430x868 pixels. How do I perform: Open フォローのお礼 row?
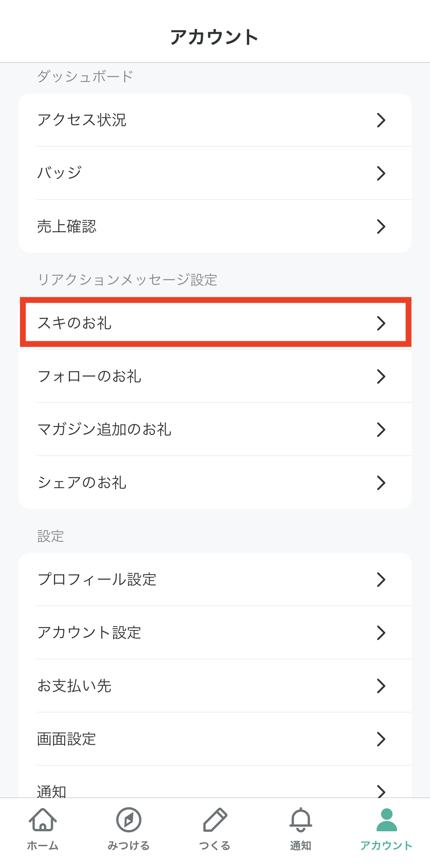tap(215, 376)
